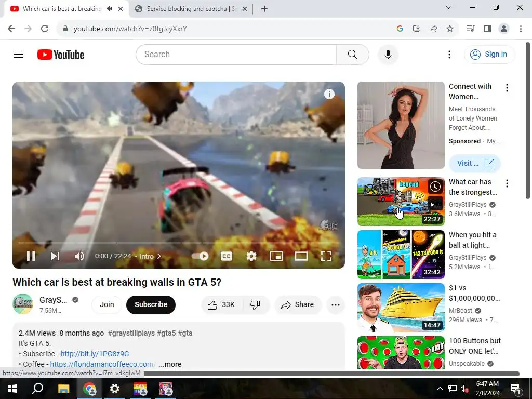532x399 pixels.
Task: Click Google icon in address bar
Action: click(x=400, y=29)
